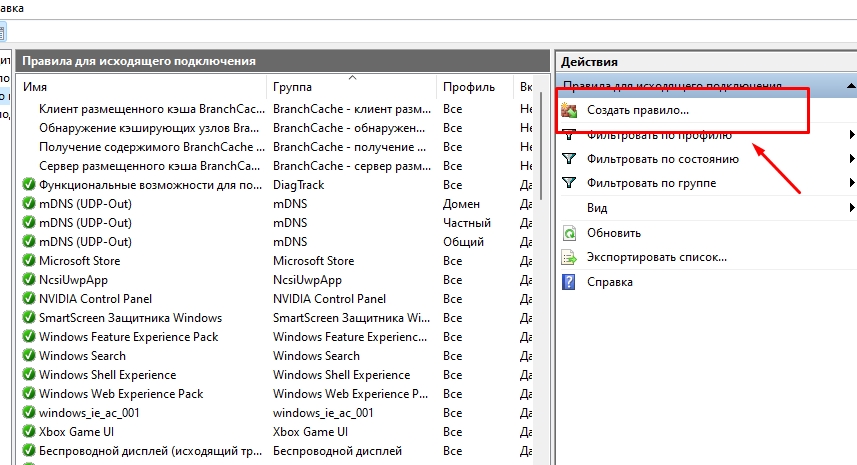Expand the "Фильтровать по состоянию" submenu arrow
This screenshot has height=465, width=857.
click(852, 159)
